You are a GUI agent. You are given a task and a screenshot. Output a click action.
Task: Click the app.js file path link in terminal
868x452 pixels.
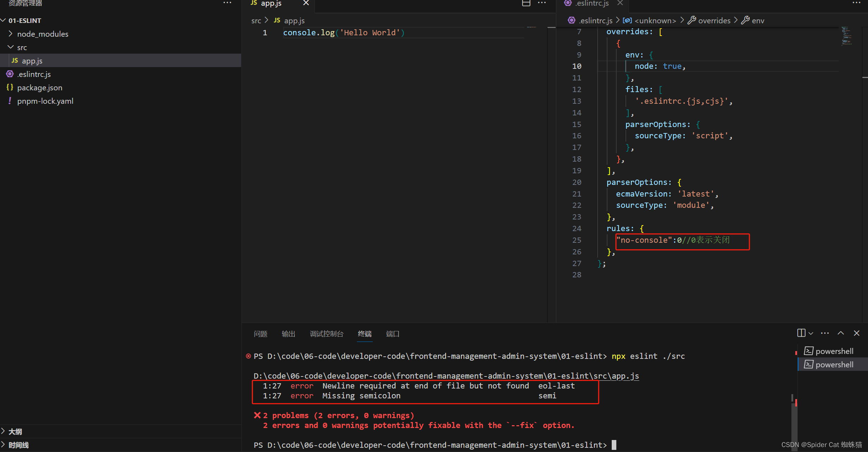446,376
